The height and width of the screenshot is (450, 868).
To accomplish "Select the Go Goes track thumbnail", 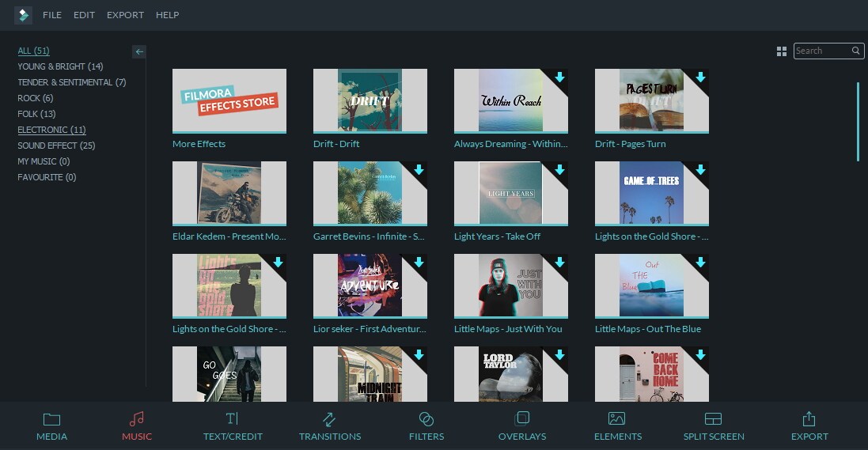I will click(x=229, y=374).
